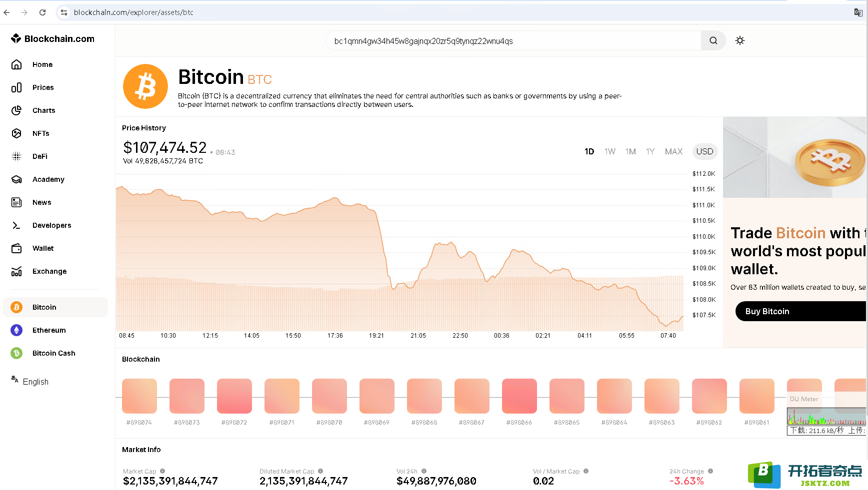Click the browser forward arrow

click(x=24, y=12)
